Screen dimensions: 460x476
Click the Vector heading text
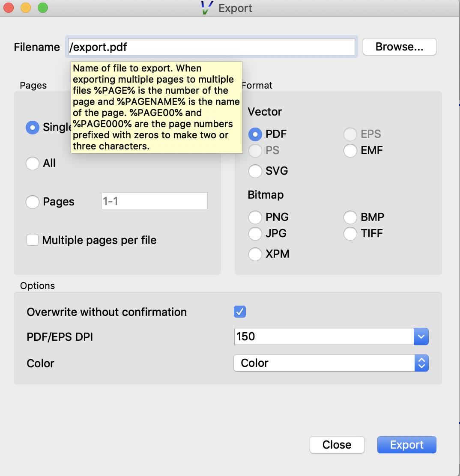coord(265,112)
